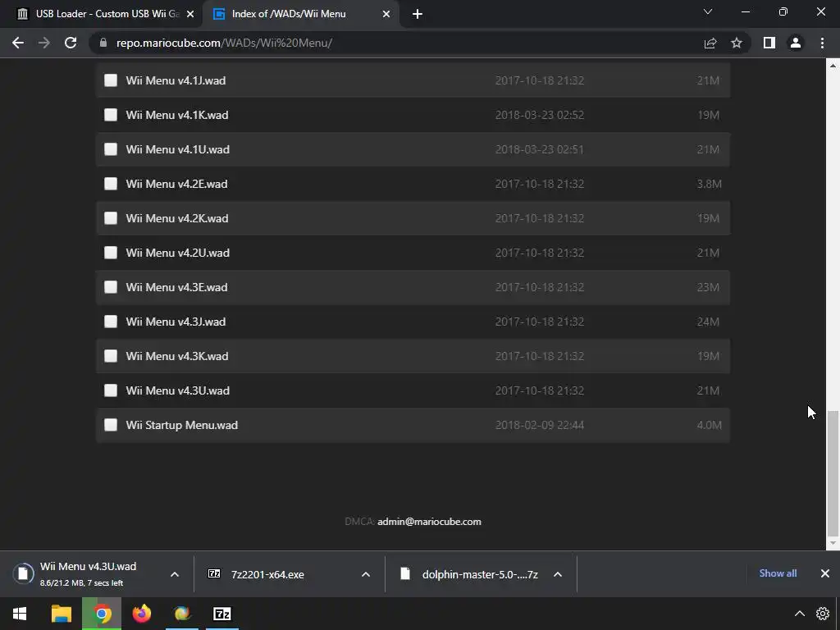Toggle the Wii Menu v4.2E.wad checkbox
The image size is (840, 630).
[x=111, y=184]
